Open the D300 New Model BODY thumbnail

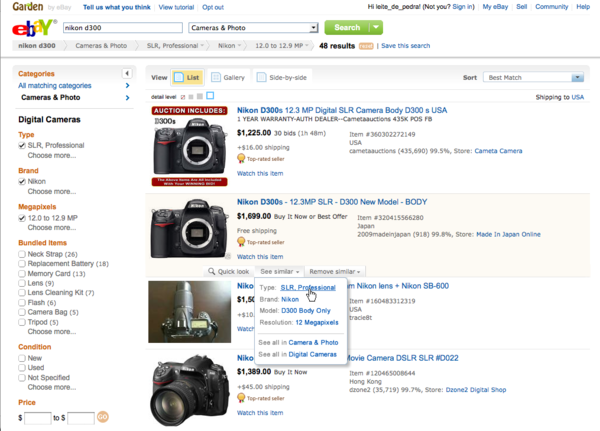[189, 228]
